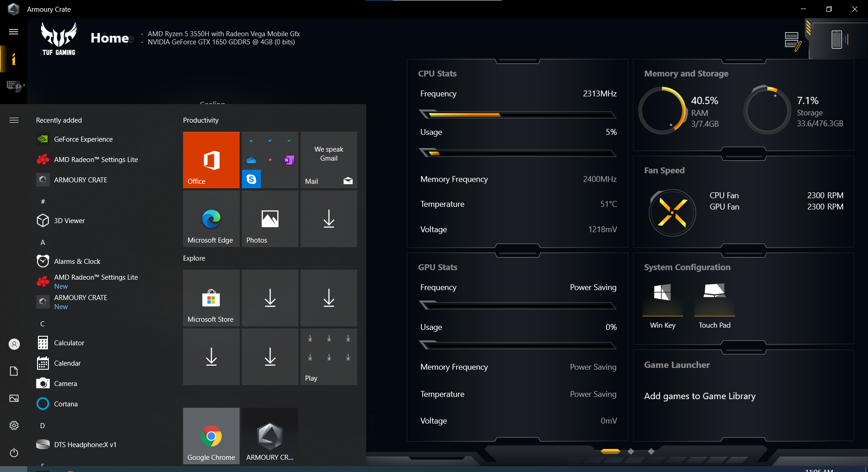Click the Explore group header
The height and width of the screenshot is (472, 868).
point(194,258)
